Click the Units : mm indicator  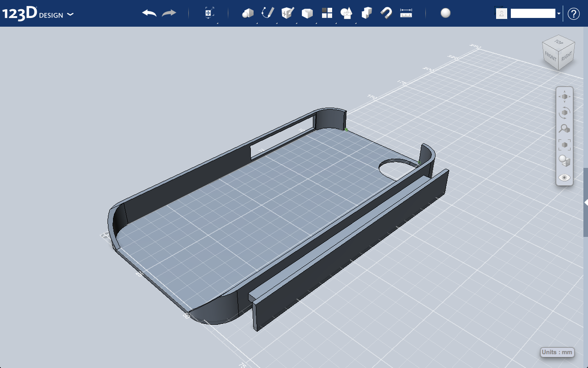[557, 352]
